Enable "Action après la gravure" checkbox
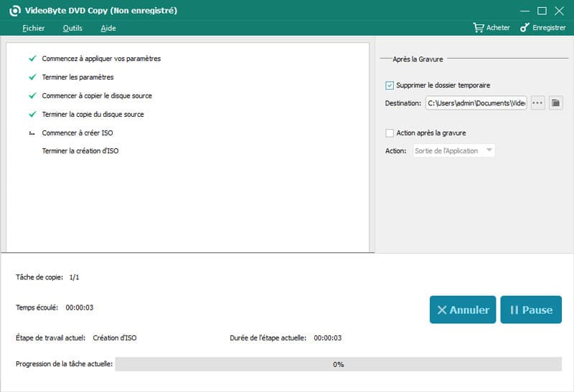The width and height of the screenshot is (574, 392). coord(390,133)
